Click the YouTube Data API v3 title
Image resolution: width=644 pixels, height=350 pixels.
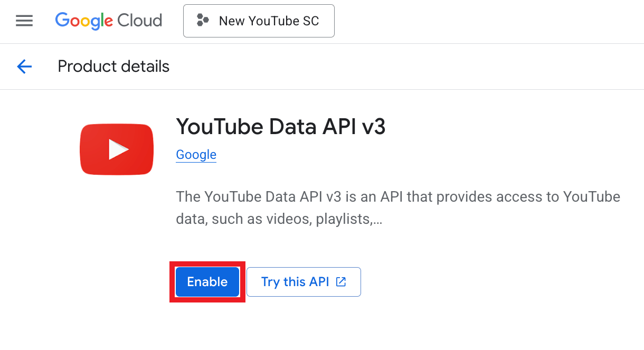coord(280,127)
